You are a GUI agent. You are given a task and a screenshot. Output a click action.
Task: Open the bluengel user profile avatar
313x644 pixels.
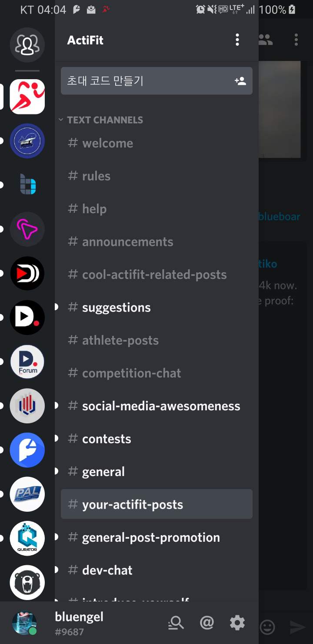click(24, 623)
